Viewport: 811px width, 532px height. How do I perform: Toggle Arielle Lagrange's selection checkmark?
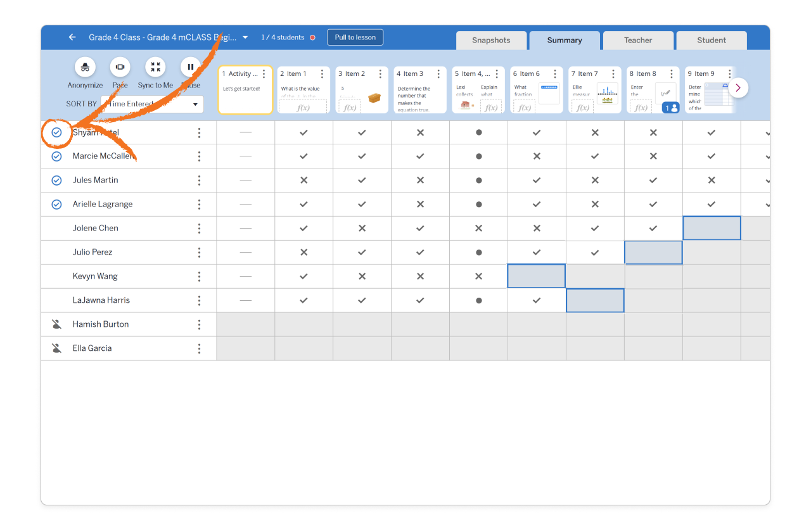point(56,204)
